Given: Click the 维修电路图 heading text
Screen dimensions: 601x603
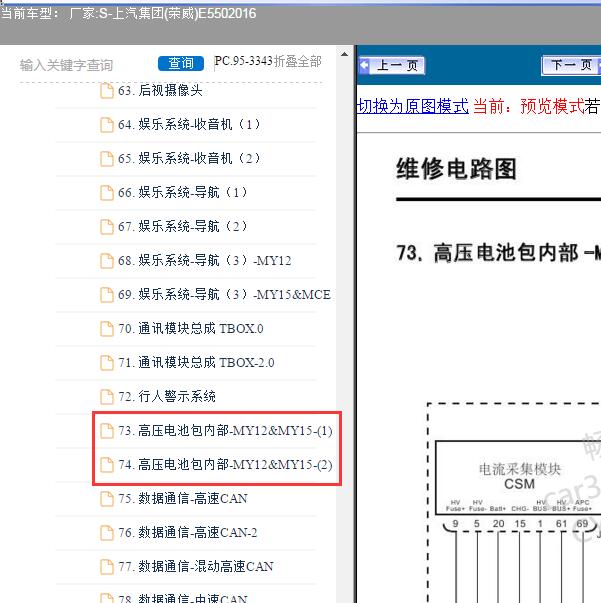Looking at the screenshot, I should (456, 169).
